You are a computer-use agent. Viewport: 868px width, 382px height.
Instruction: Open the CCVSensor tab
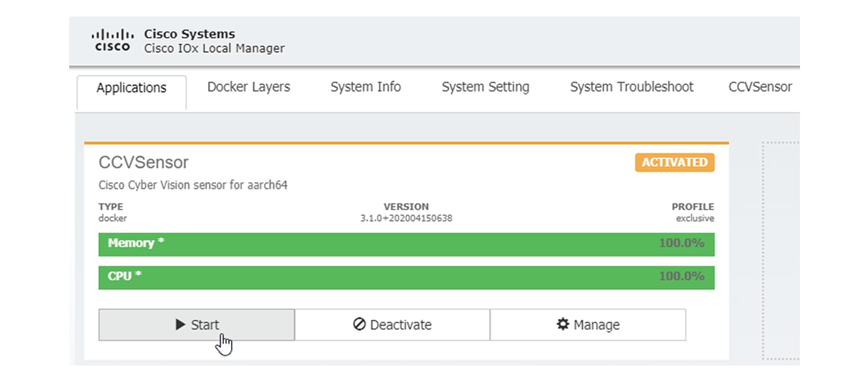(x=760, y=87)
